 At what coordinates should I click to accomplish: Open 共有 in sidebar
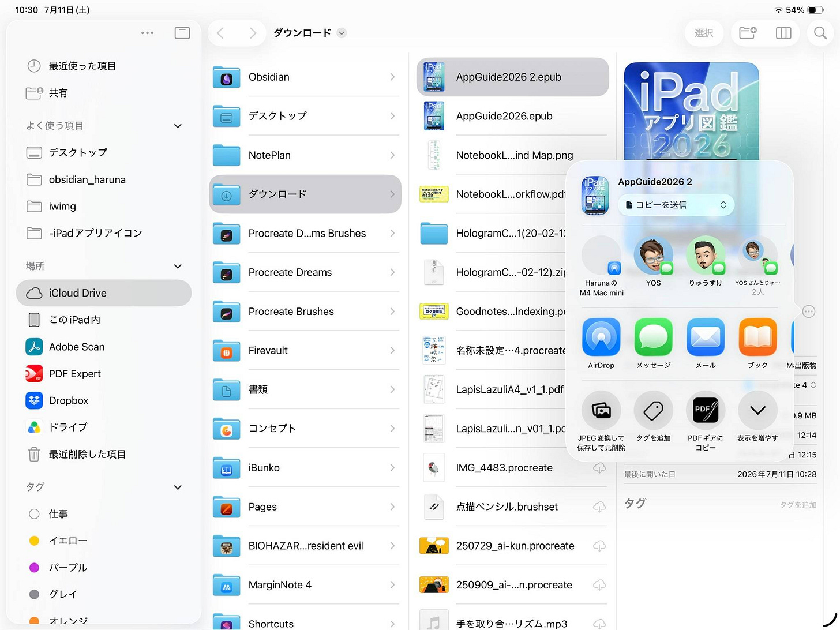[104, 93]
